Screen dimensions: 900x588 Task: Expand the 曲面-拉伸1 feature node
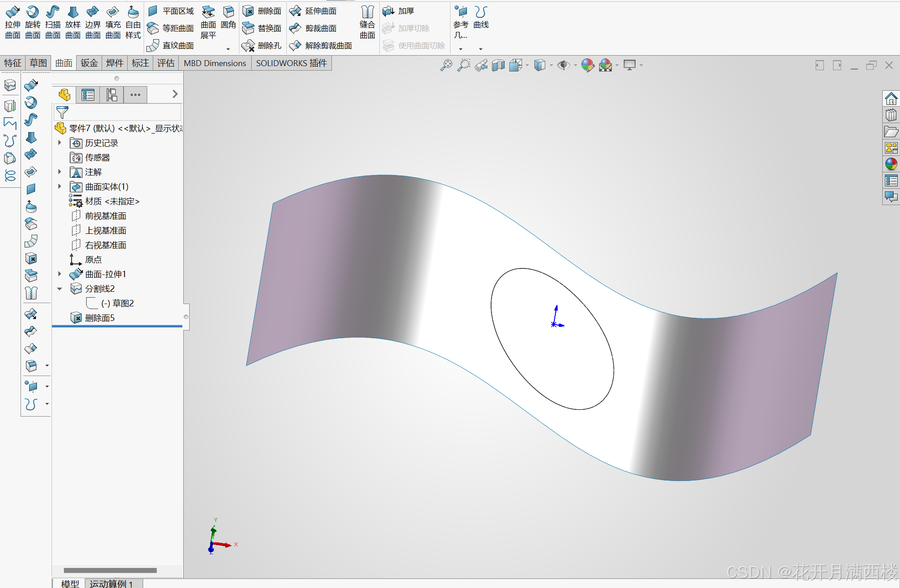[x=60, y=274]
